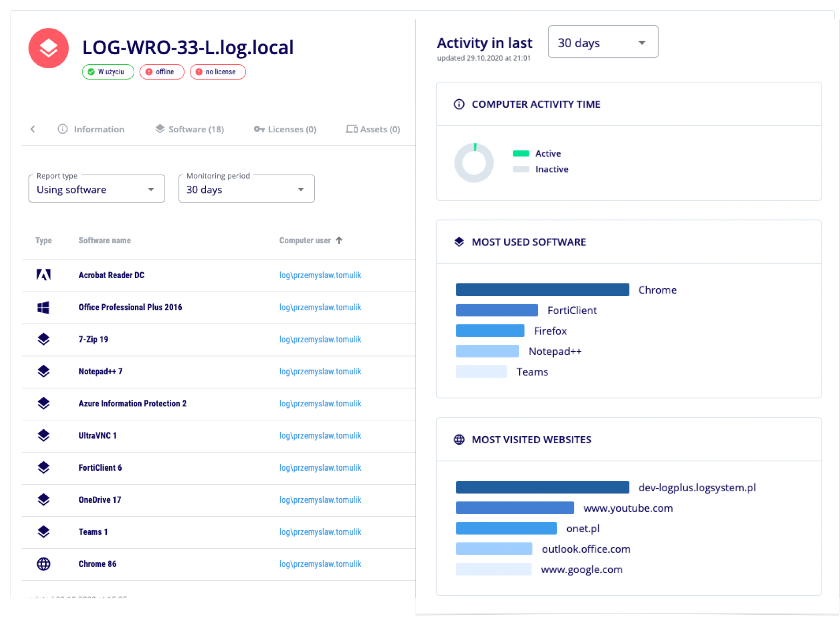Select the 'Chrome 86' software name
Screen dimensions: 840x617
click(x=97, y=564)
